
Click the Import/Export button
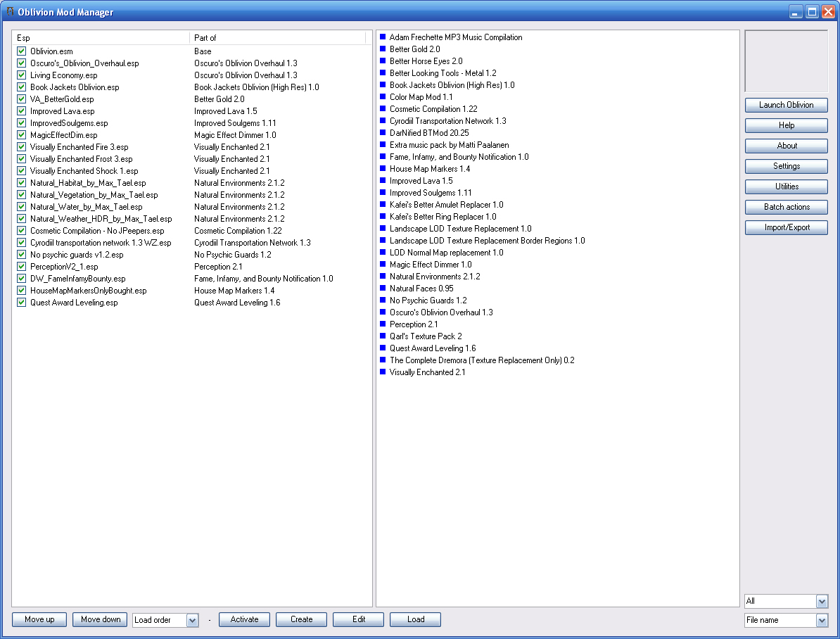[x=786, y=227]
